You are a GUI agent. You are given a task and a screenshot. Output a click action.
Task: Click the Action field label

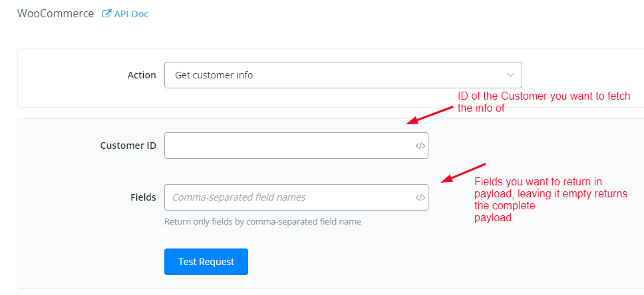[x=142, y=75]
